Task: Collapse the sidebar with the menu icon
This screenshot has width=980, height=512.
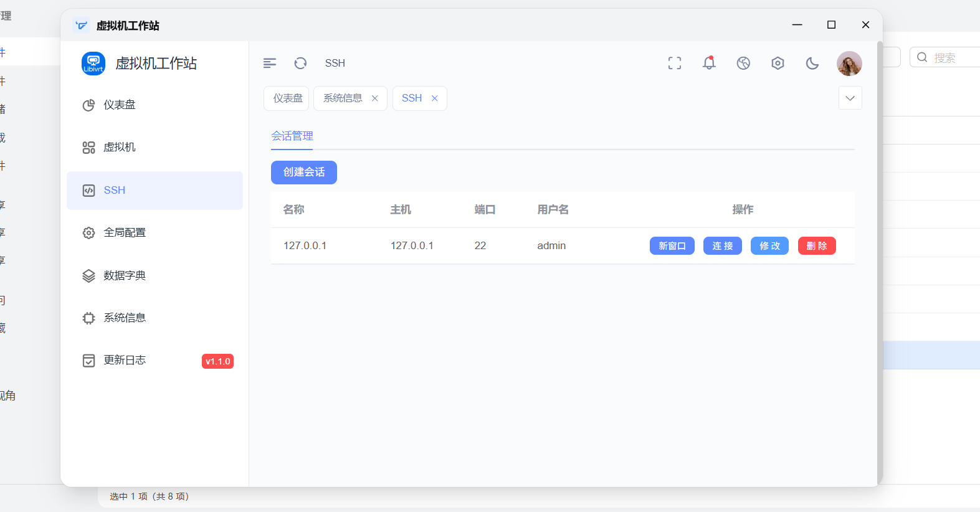Action: (x=270, y=63)
